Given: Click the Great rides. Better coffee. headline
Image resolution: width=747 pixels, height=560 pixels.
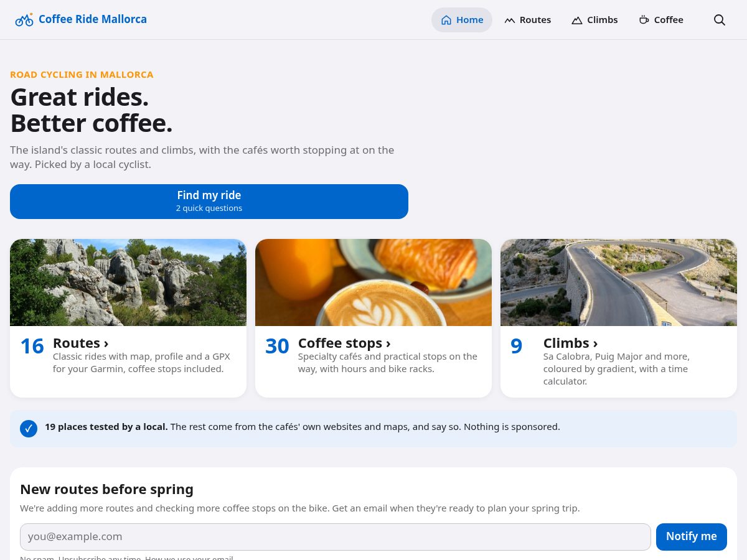Looking at the screenshot, I should pos(92,110).
